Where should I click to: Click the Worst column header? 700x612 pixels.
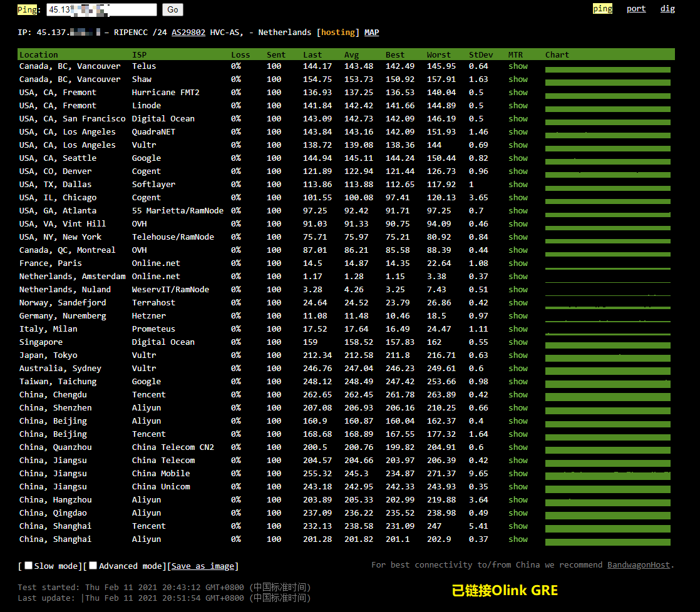tap(438, 54)
